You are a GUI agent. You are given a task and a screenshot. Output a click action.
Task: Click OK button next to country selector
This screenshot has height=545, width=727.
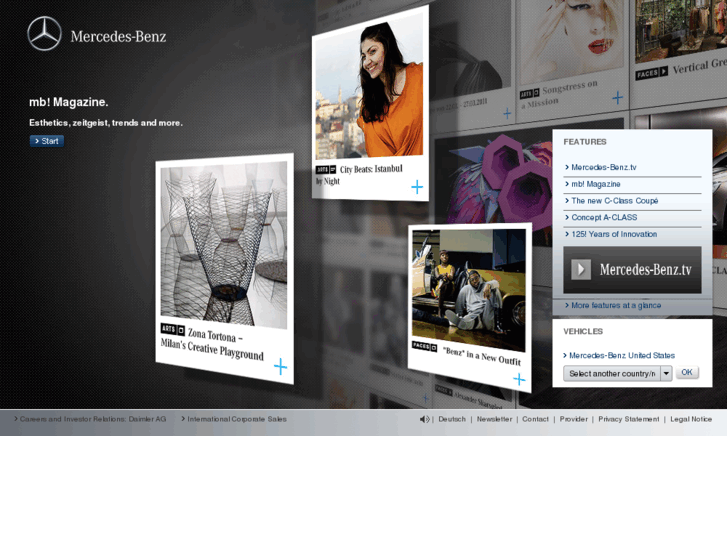pos(687,372)
